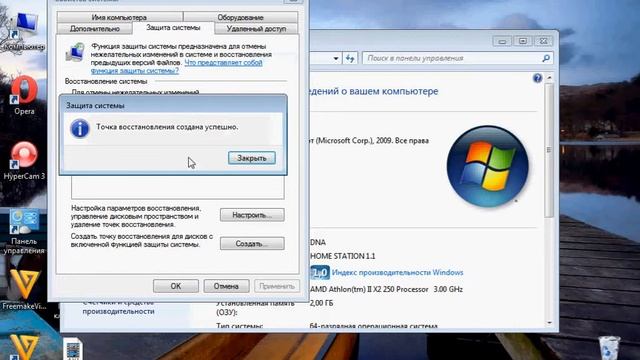Switch to the Оборудование tab

240,17
